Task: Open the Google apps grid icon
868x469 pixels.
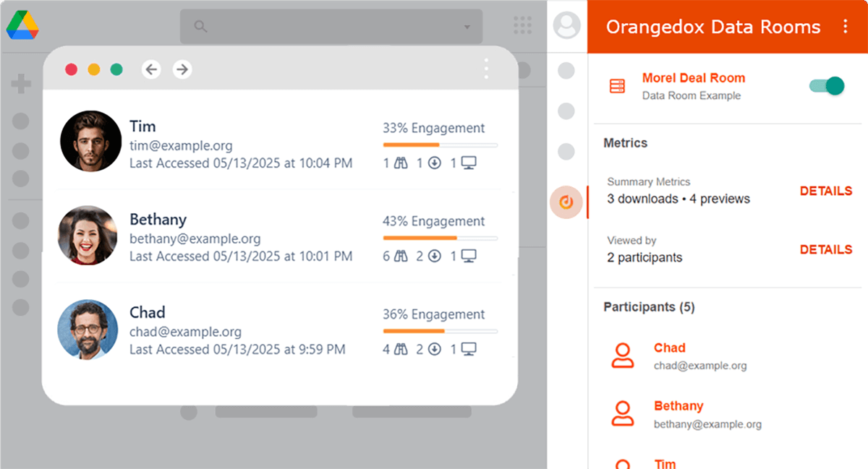Action: tap(522, 26)
